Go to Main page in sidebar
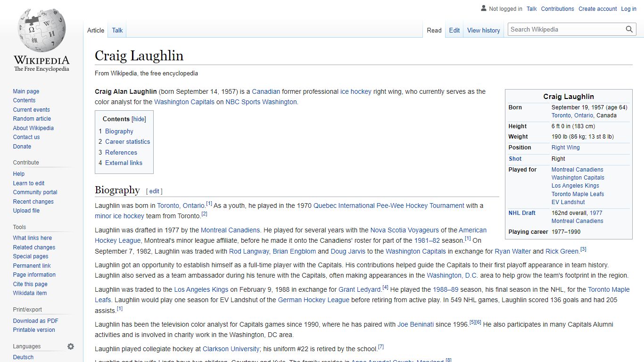 click(26, 91)
